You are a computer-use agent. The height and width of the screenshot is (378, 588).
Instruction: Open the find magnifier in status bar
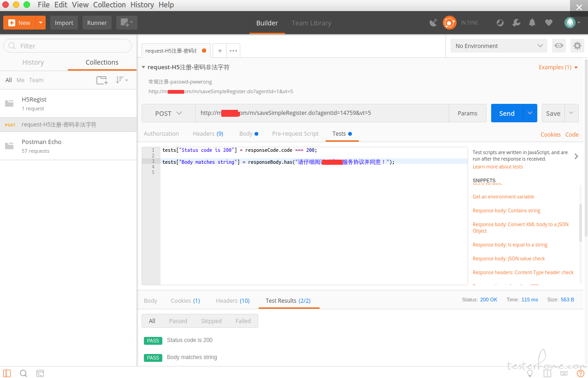tap(24, 373)
